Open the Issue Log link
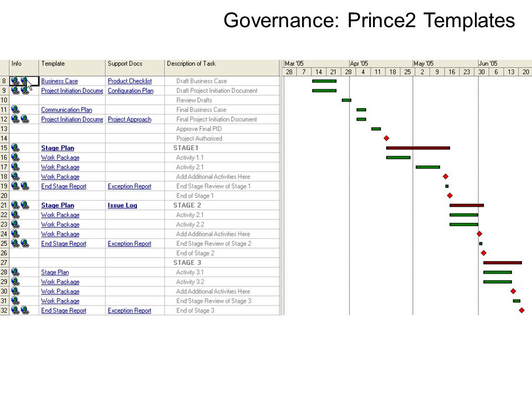 tap(122, 205)
